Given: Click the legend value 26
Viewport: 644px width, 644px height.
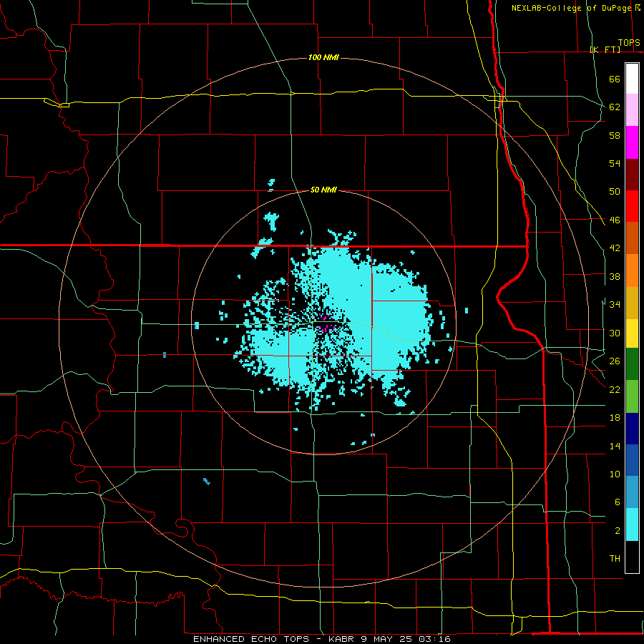Looking at the screenshot, I should pyautogui.click(x=615, y=361).
